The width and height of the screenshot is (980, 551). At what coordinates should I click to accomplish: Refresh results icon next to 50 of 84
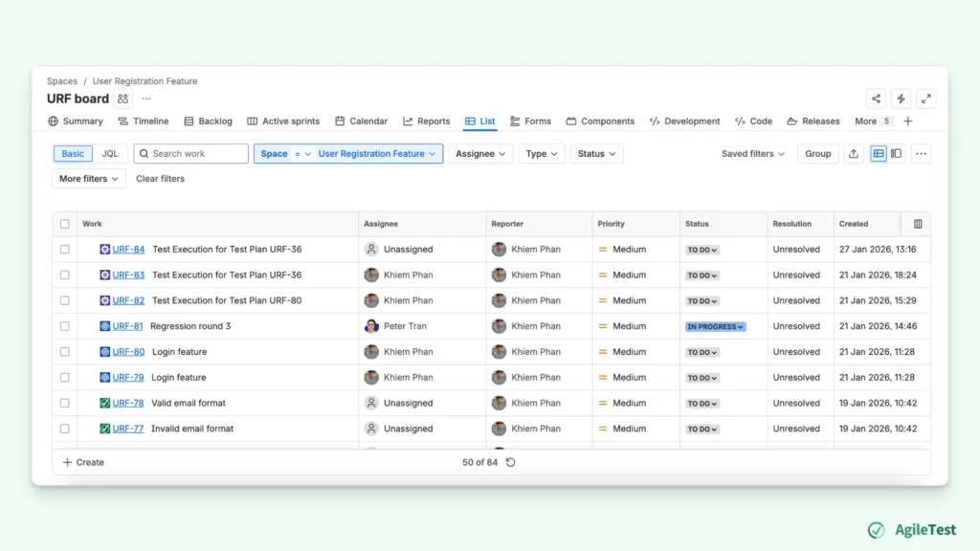pos(511,462)
